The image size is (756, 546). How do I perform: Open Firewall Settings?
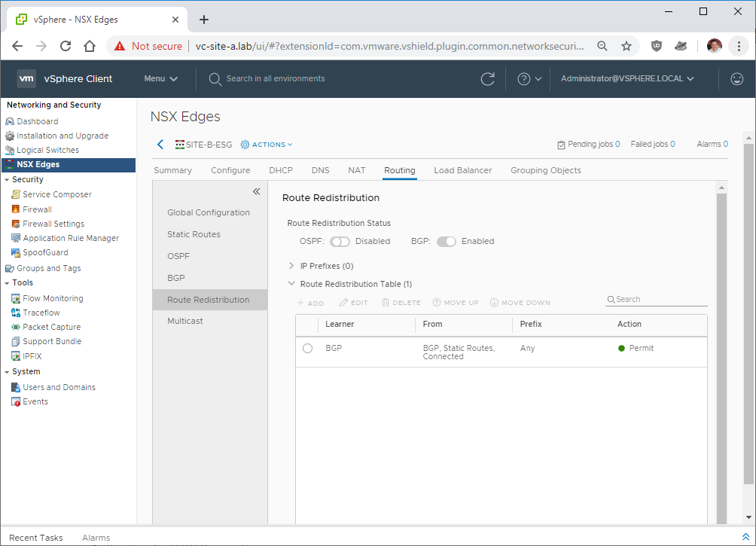click(x=47, y=224)
